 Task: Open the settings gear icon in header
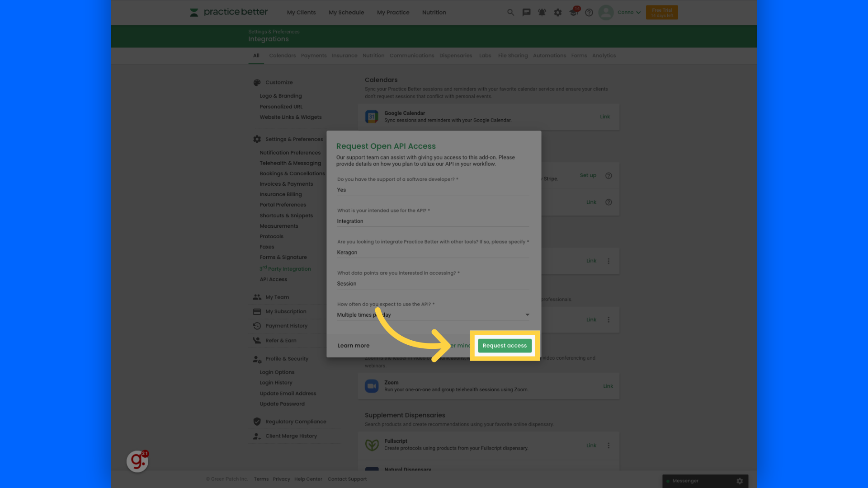tap(557, 13)
